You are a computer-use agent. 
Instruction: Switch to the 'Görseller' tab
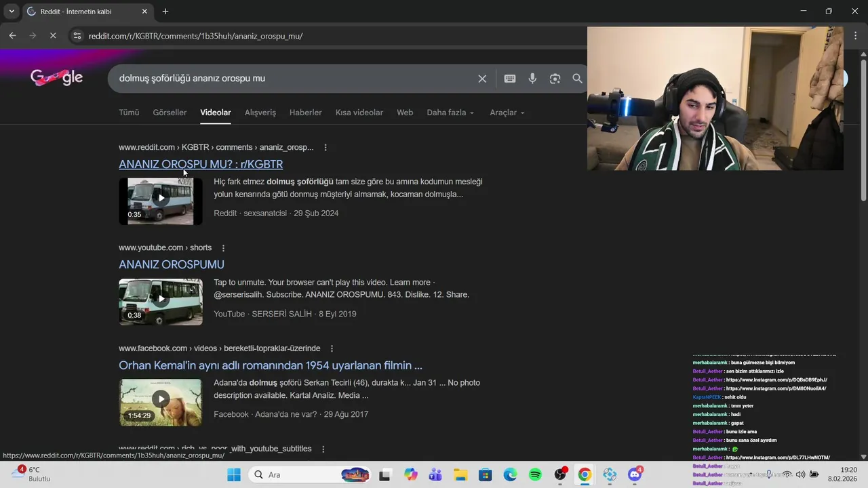(170, 113)
